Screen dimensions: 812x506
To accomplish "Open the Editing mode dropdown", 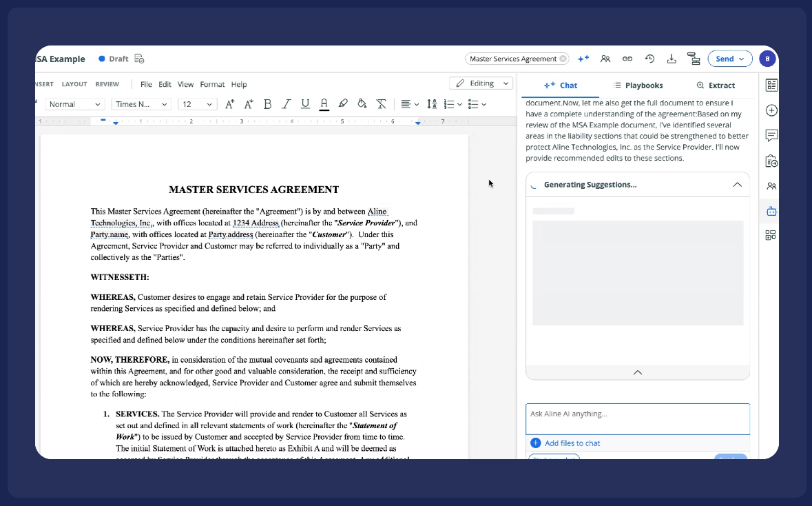I will [x=481, y=83].
